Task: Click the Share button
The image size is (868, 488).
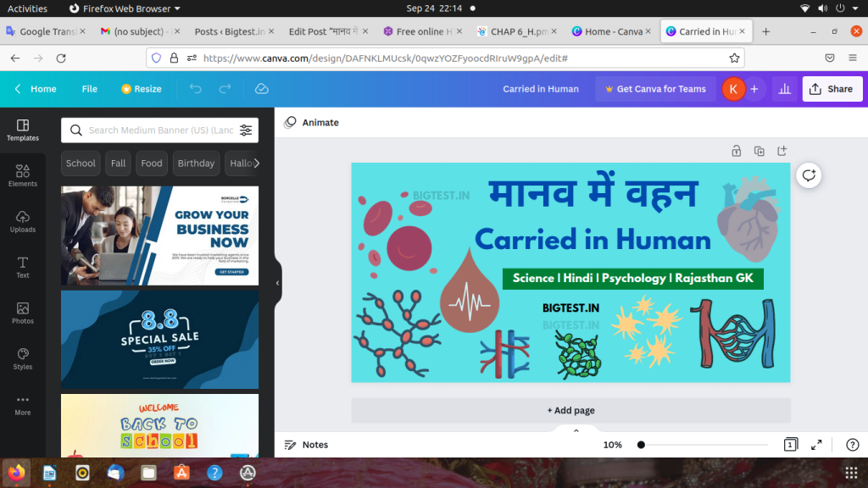Action: 832,89
